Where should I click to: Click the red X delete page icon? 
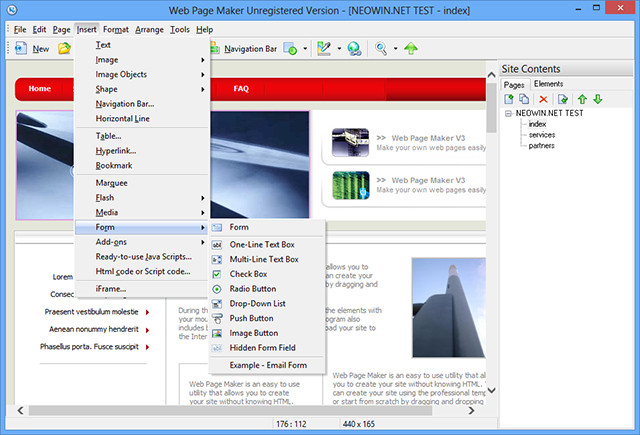pyautogui.click(x=543, y=99)
